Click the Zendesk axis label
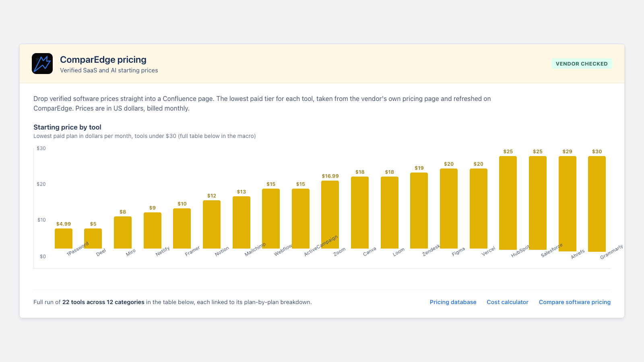This screenshot has width=644, height=362. tap(431, 250)
